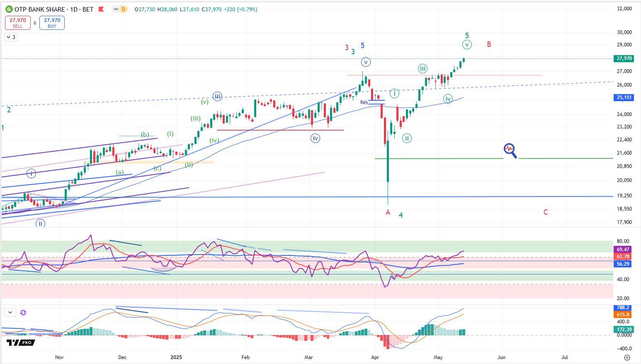Click the magnifier pulse icon on the green line
Image resolution: width=641 pixels, height=364 pixels.
(x=510, y=150)
